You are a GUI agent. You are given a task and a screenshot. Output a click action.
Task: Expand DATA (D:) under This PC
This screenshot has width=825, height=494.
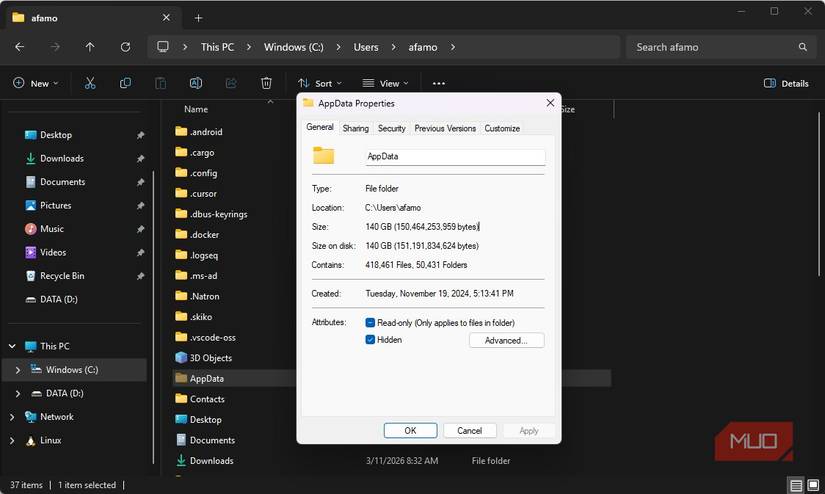pyautogui.click(x=18, y=394)
